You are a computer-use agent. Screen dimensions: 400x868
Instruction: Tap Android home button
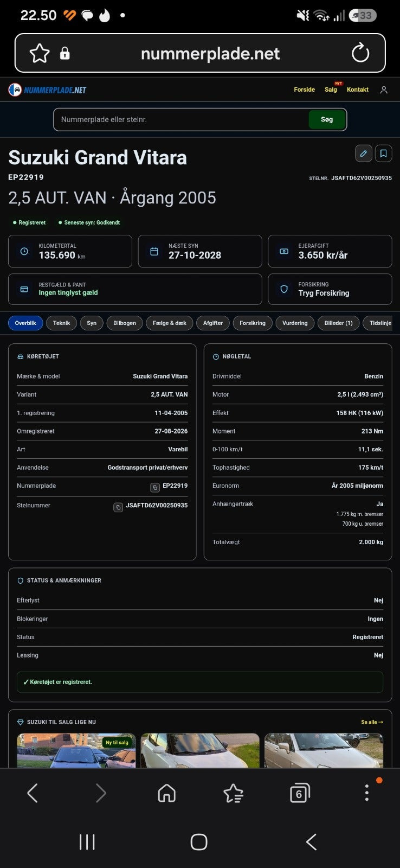coord(199,842)
